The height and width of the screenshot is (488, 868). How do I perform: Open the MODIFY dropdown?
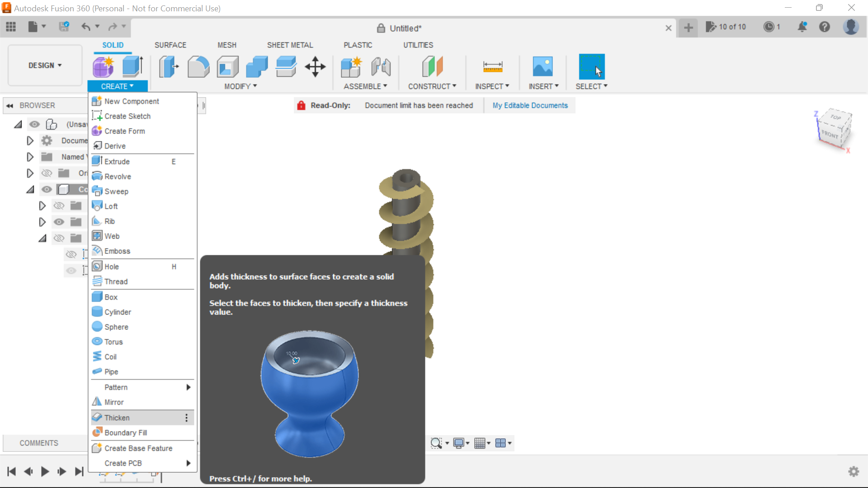point(240,86)
